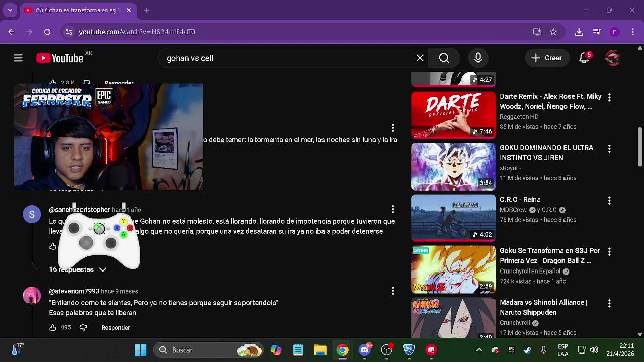Click the S avatar of sanchuzcristopher
644x362 pixels.
click(x=32, y=215)
